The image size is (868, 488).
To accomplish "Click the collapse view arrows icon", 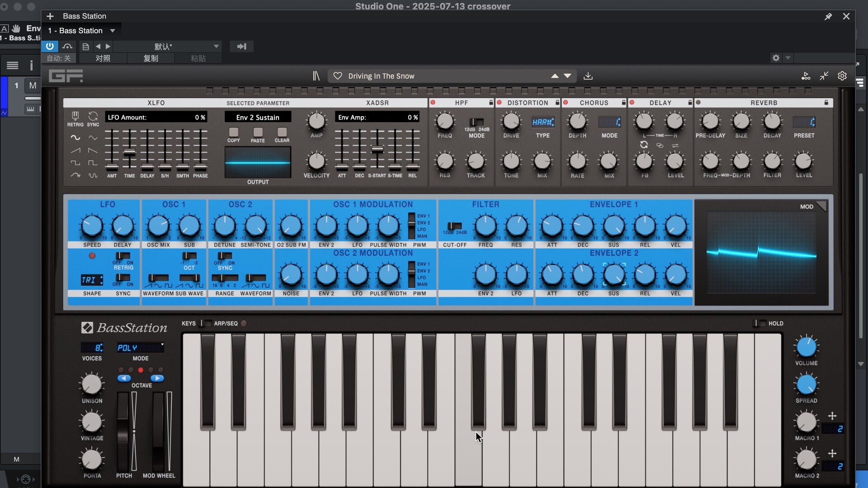I will (824, 76).
